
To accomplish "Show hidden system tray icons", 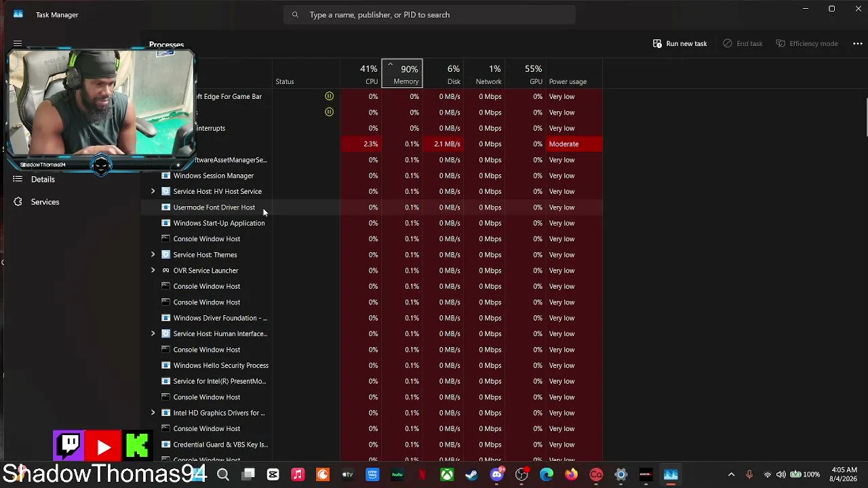I will click(x=731, y=475).
